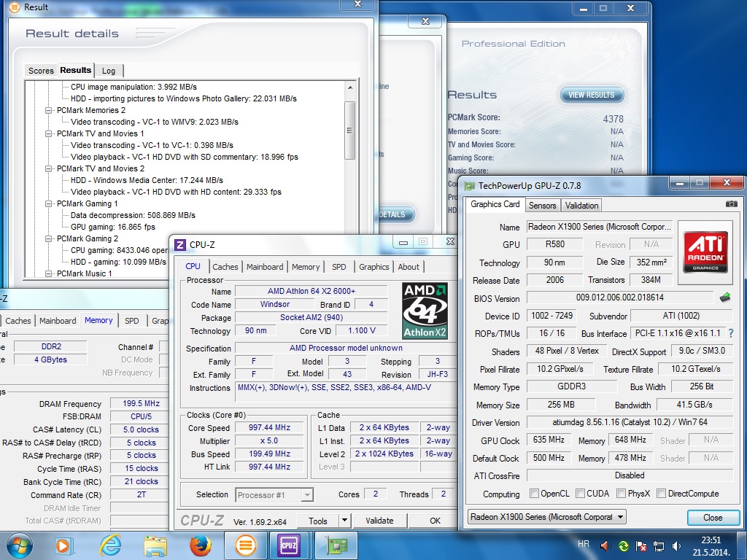Open the Processor #1 selection dropdown

click(307, 495)
